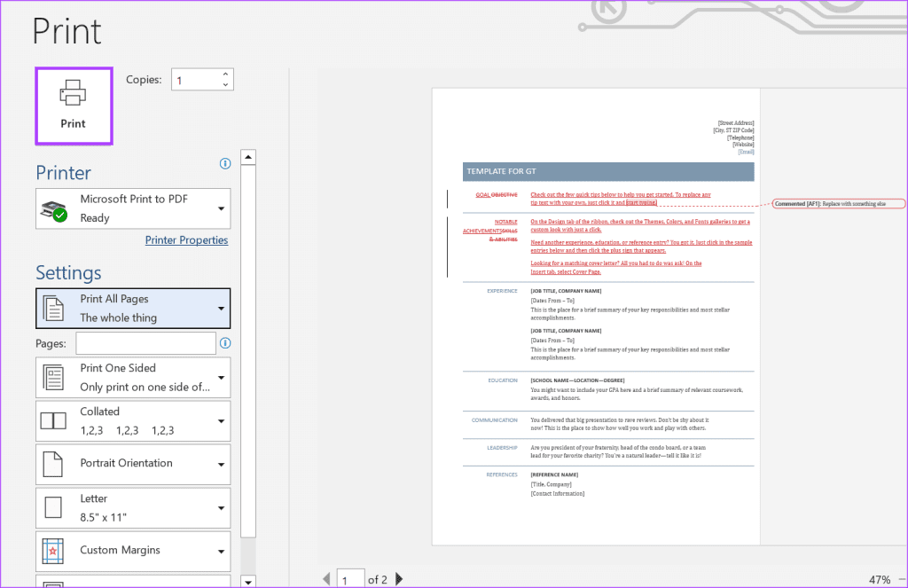This screenshot has width=908, height=588.
Task: Click the settings scrollbar down arrow
Action: tap(248, 582)
